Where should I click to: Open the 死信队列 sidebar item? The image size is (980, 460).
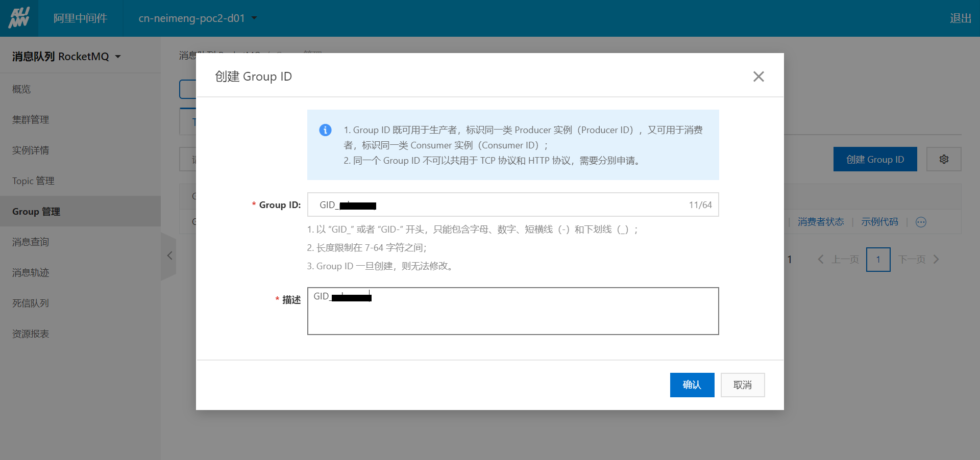[80, 303]
